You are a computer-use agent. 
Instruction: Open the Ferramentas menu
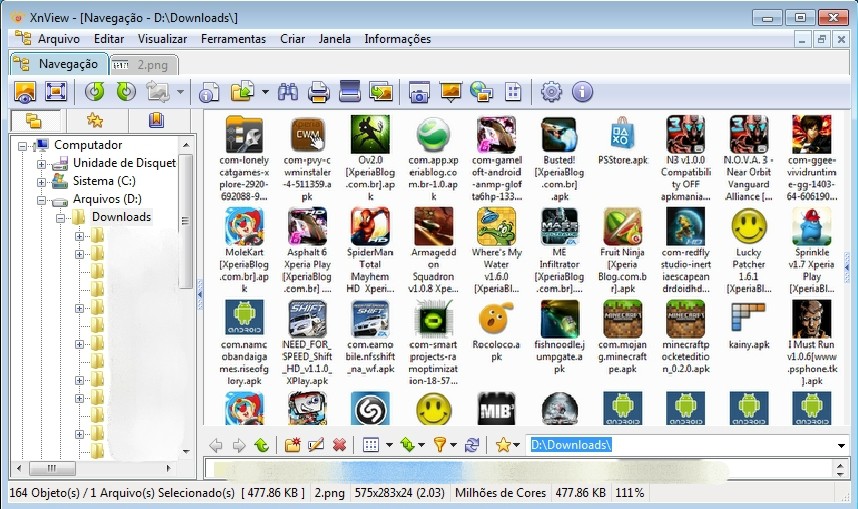(x=233, y=39)
